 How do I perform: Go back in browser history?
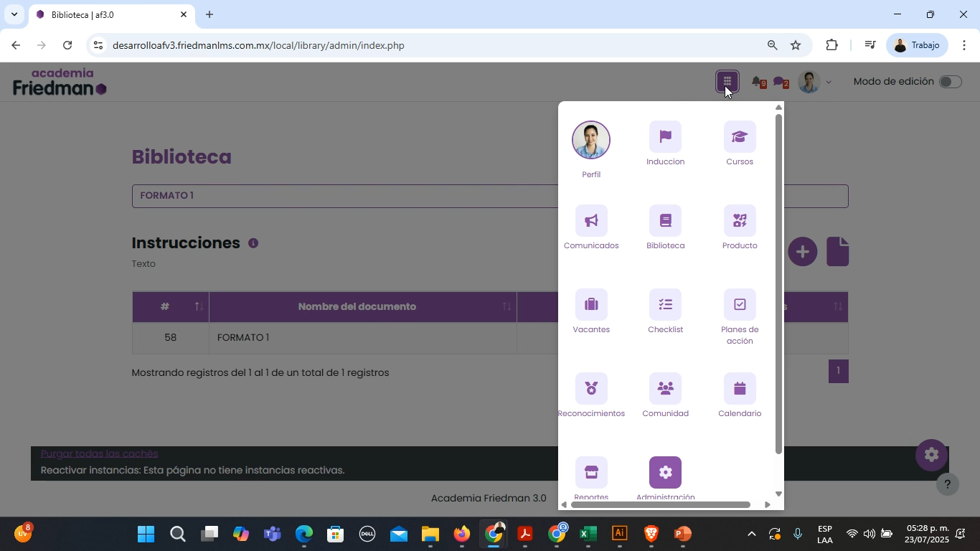click(16, 45)
